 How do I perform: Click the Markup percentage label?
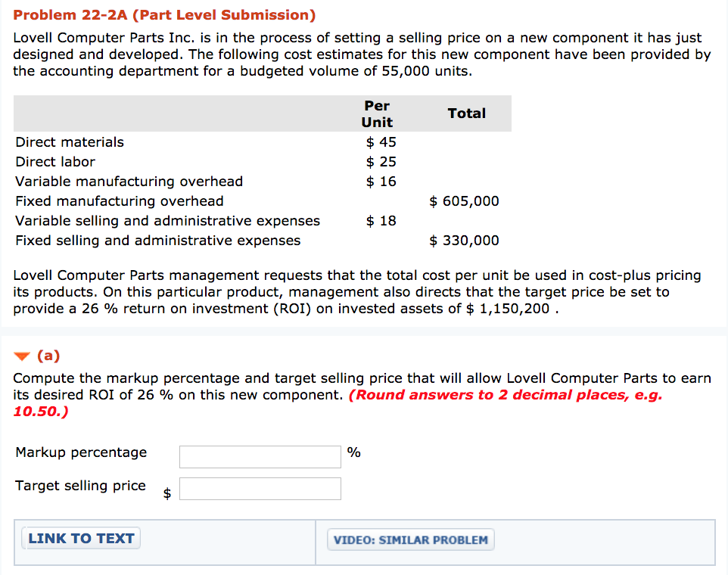tap(81, 452)
